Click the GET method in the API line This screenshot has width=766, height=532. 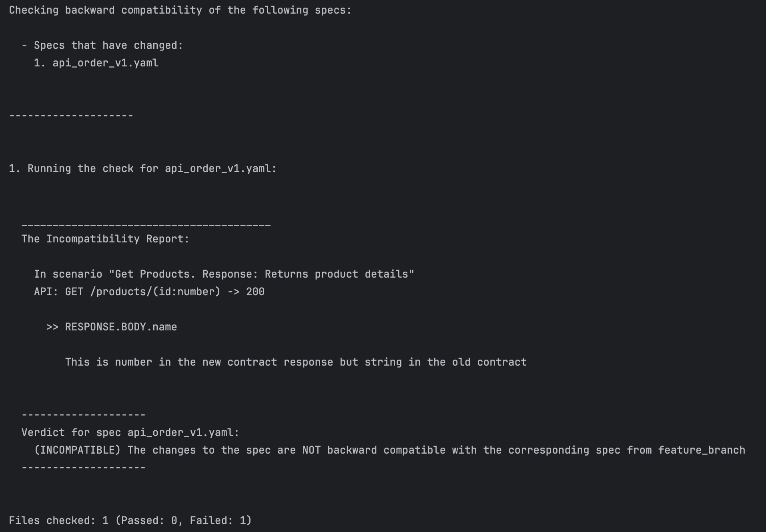[x=74, y=292]
